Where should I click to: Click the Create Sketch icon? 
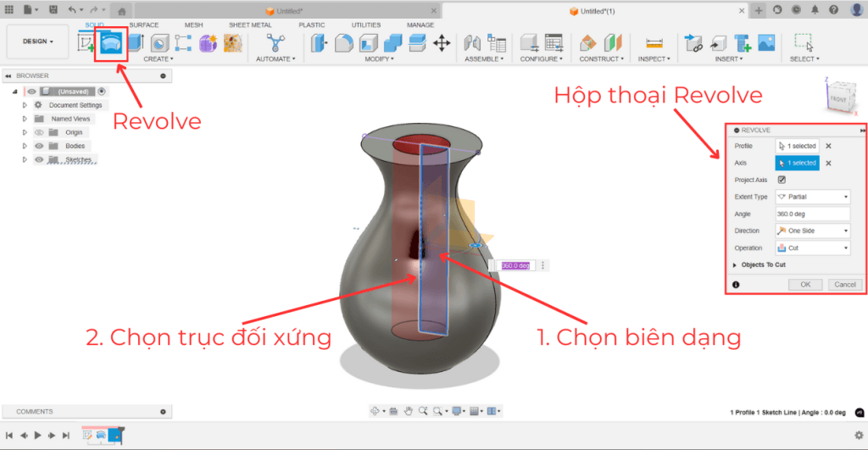[x=87, y=42]
